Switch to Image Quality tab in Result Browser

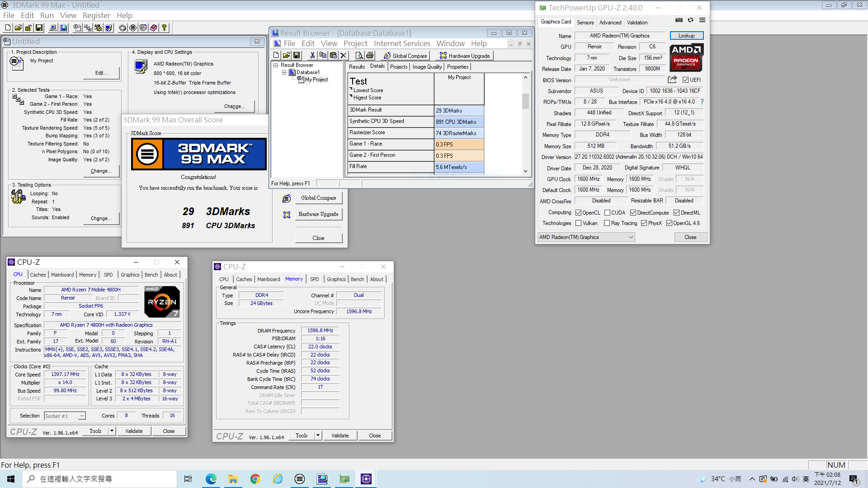[x=427, y=67]
